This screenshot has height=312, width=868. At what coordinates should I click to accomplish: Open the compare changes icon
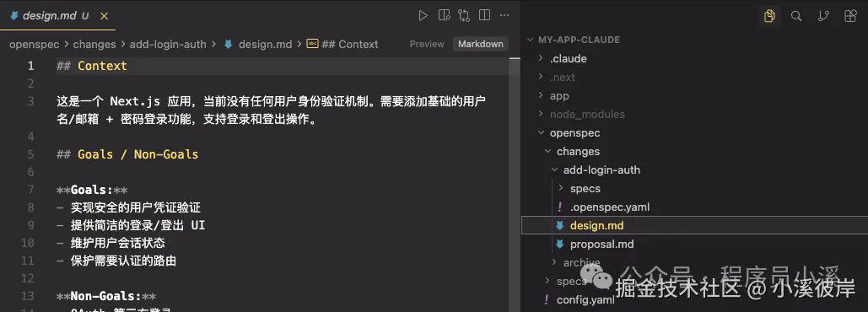click(464, 15)
